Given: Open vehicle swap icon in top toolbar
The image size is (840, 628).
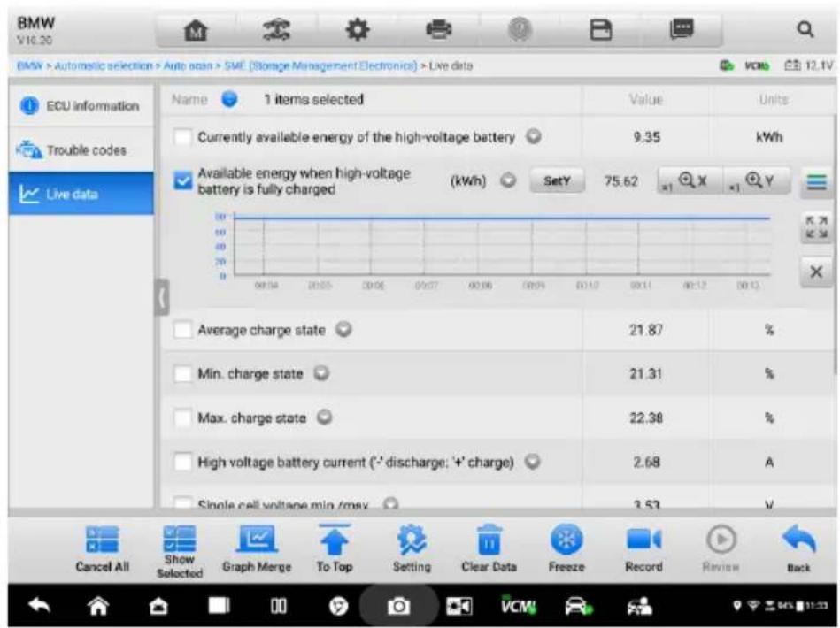Looking at the screenshot, I should [x=276, y=30].
